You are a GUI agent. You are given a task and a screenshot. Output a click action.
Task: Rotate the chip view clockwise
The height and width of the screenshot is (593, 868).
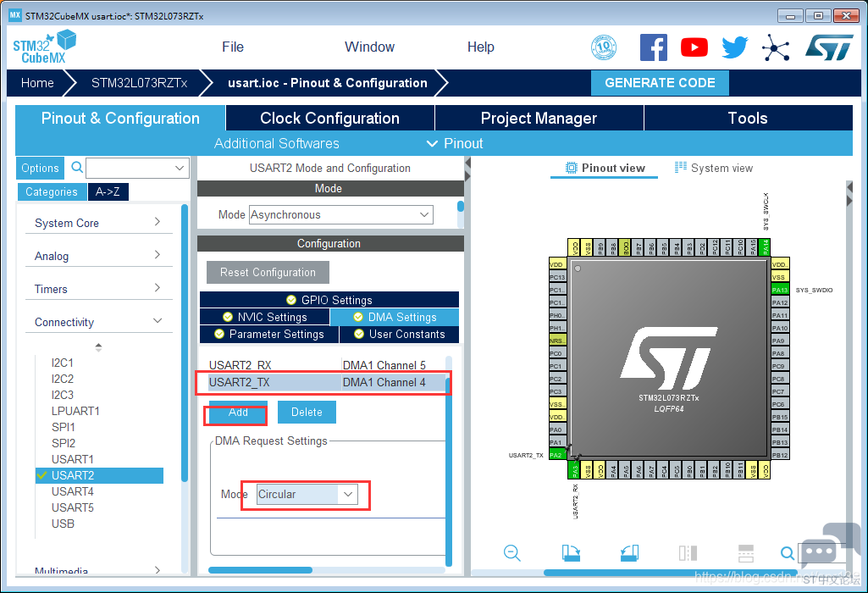pos(571,552)
